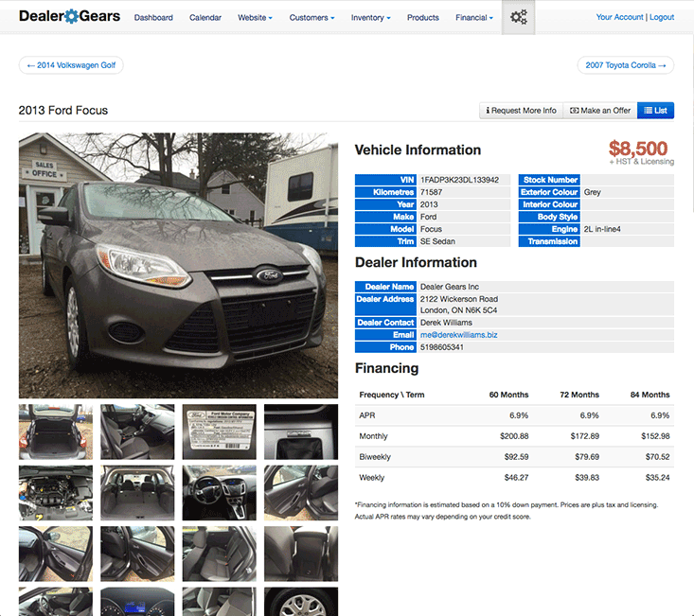Image resolution: width=694 pixels, height=616 pixels.
Task: Click the Dealer Contact value Derek Williams
Action: point(446,323)
